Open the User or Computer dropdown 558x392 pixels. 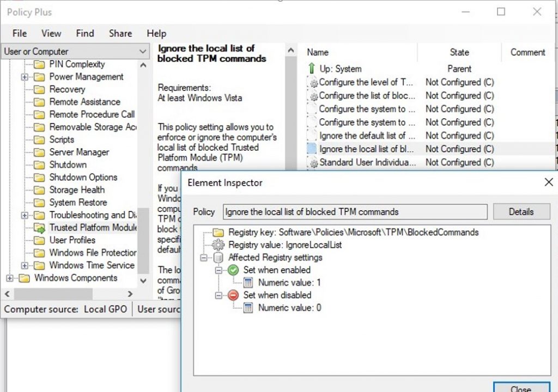(x=143, y=51)
